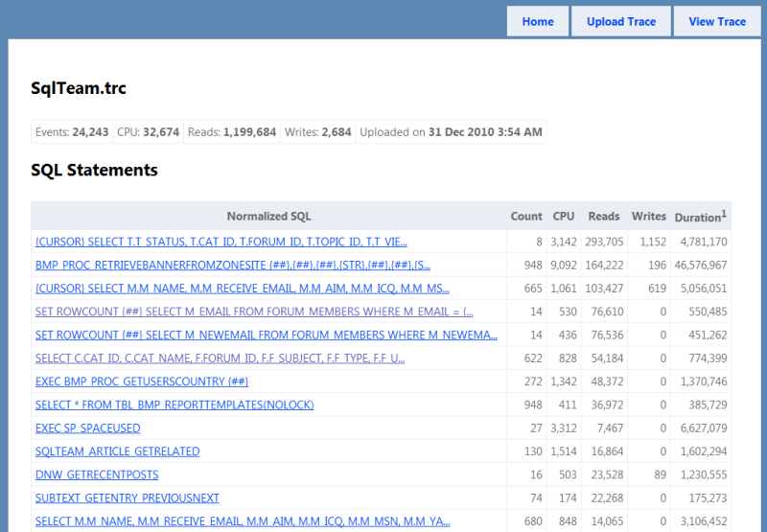
Task: Open the EXEC BMP_PROC_GETUSERSCOUNTRY link
Action: tap(142, 382)
